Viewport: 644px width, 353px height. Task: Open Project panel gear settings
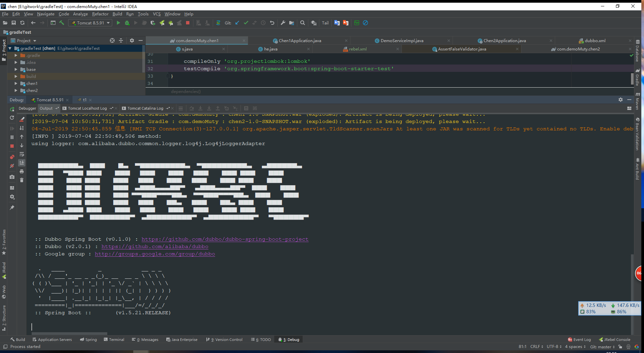pos(132,40)
